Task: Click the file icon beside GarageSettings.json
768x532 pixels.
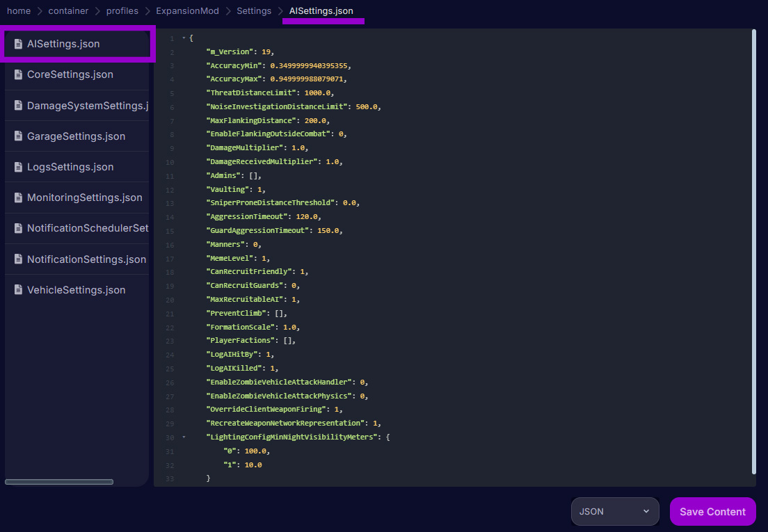Action: 18,136
